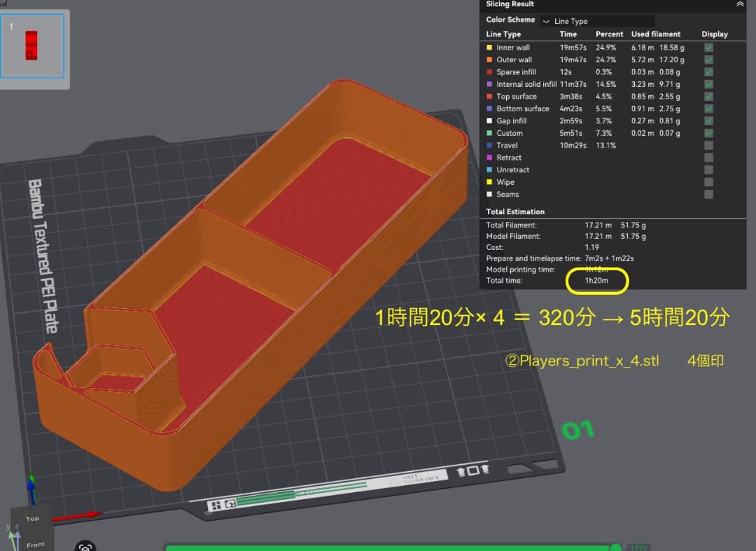Click the camera view icon at bottom
This screenshot has height=551, width=756.
click(85, 547)
